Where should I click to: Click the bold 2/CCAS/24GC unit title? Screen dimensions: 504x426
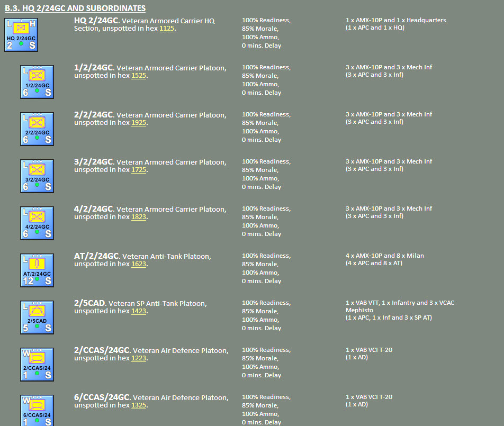click(x=102, y=350)
